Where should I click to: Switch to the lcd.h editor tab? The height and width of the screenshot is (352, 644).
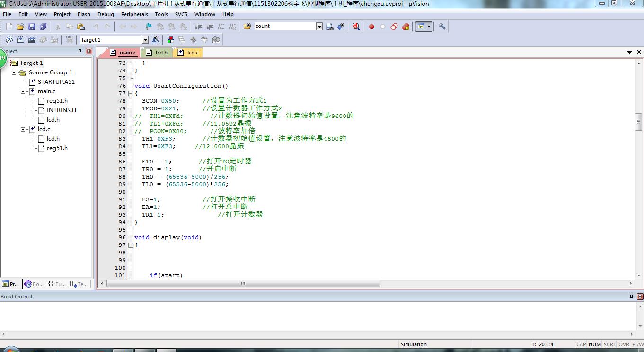157,53
